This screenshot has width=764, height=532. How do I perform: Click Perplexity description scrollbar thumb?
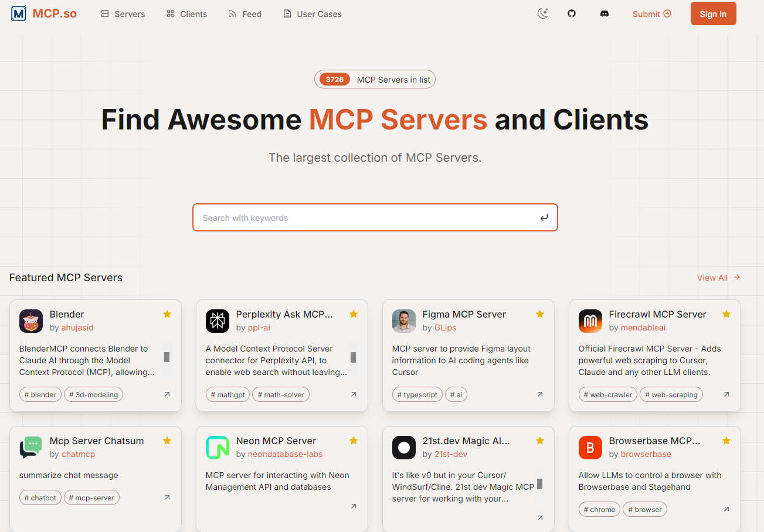tap(353, 357)
